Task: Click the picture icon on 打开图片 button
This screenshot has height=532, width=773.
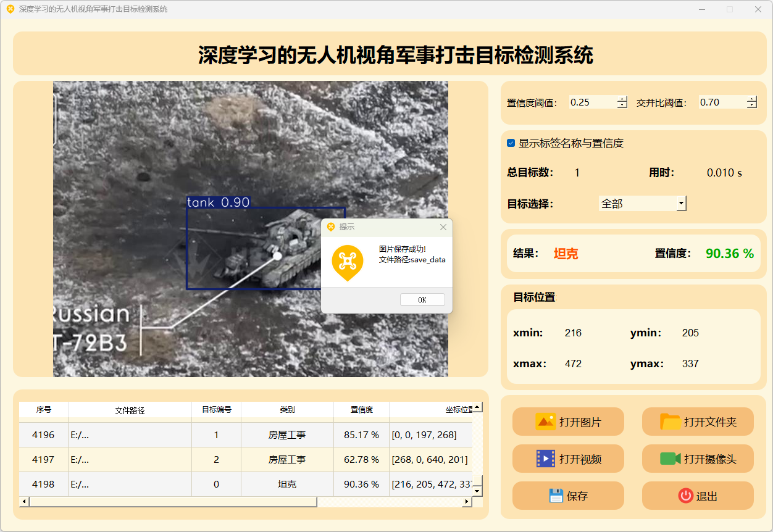Action: coord(545,422)
